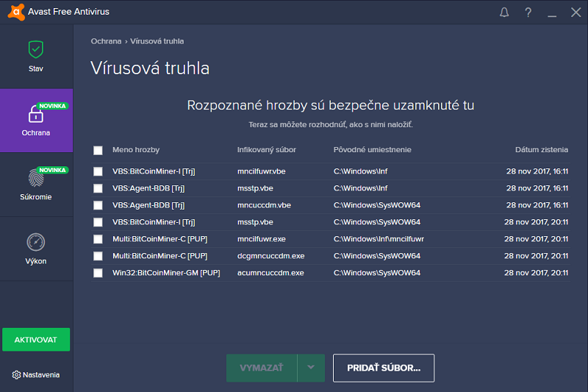Sort by Infikovaný súbor column header
The height and width of the screenshot is (392, 588).
267,150
